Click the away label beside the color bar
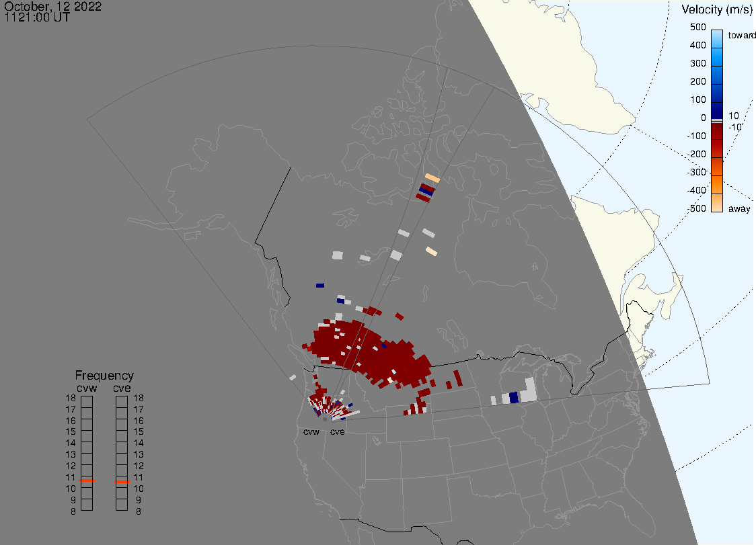Image resolution: width=756 pixels, height=545 pixels. (739, 208)
